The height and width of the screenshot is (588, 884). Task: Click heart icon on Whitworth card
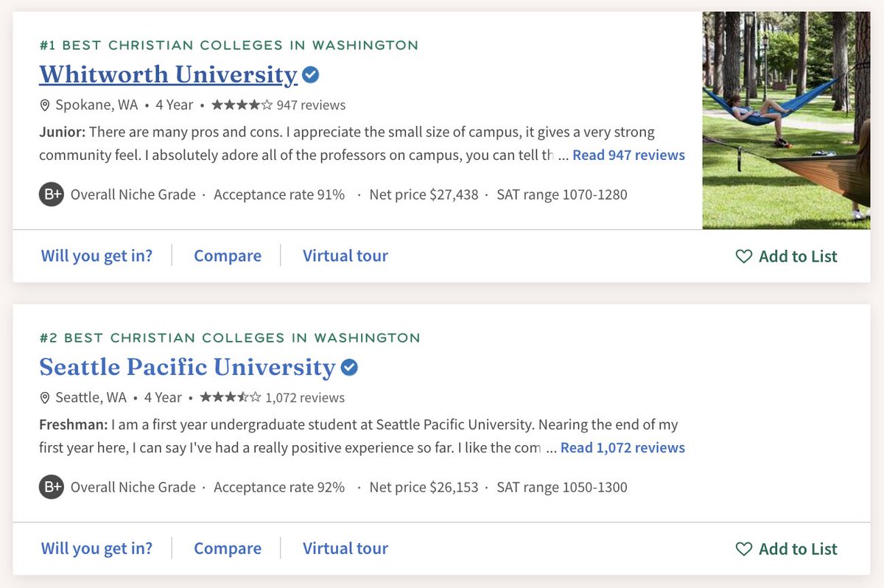click(744, 256)
